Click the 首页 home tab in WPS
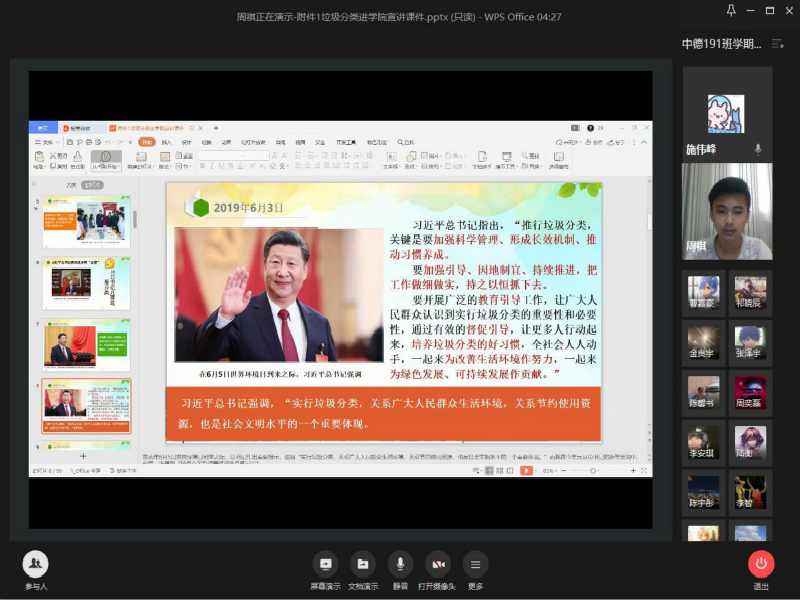Viewport: 800px width, 600px height. [x=43, y=128]
